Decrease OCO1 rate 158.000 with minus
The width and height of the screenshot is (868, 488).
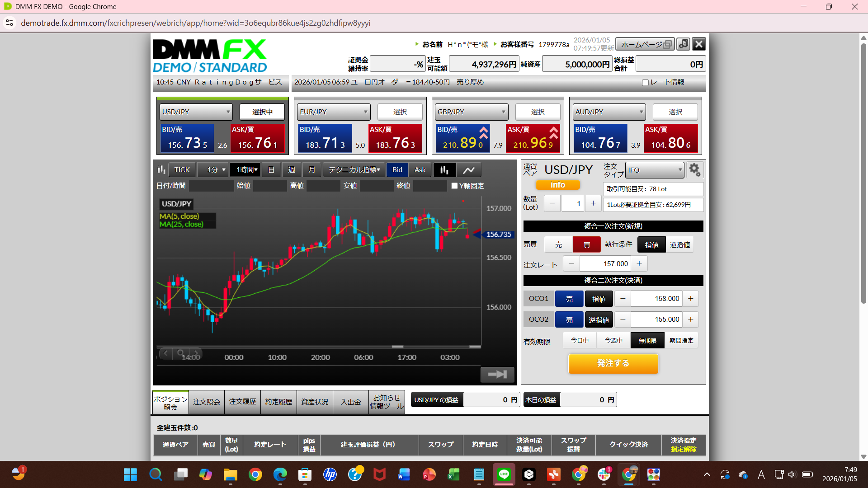(x=623, y=299)
